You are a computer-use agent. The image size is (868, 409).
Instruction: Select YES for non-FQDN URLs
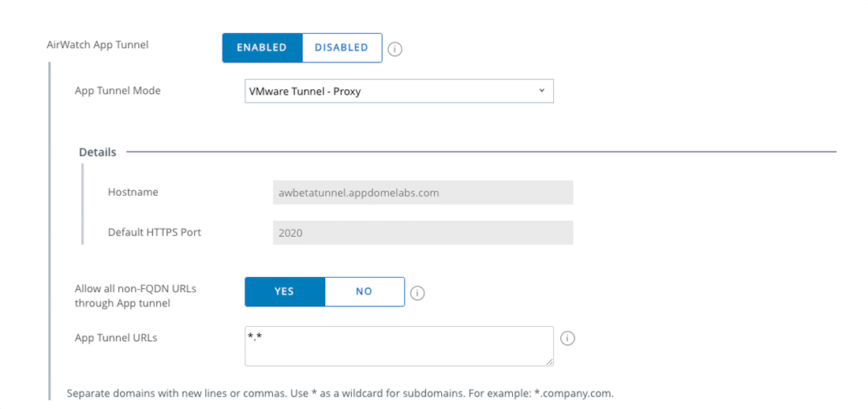284,291
